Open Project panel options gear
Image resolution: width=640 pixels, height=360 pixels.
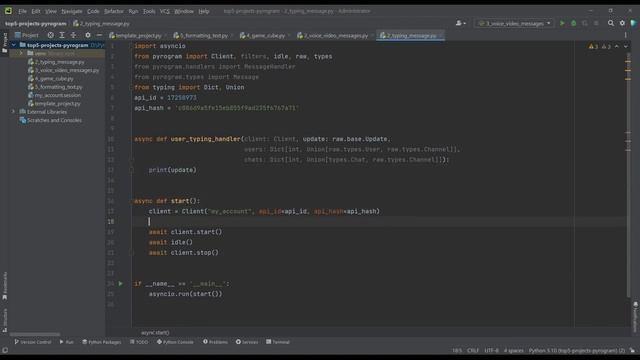(x=87, y=36)
